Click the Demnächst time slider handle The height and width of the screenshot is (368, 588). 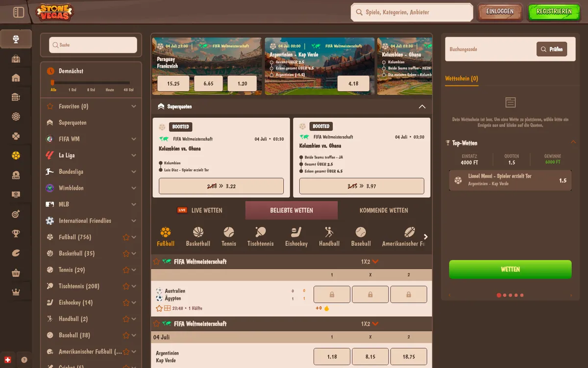click(52, 82)
